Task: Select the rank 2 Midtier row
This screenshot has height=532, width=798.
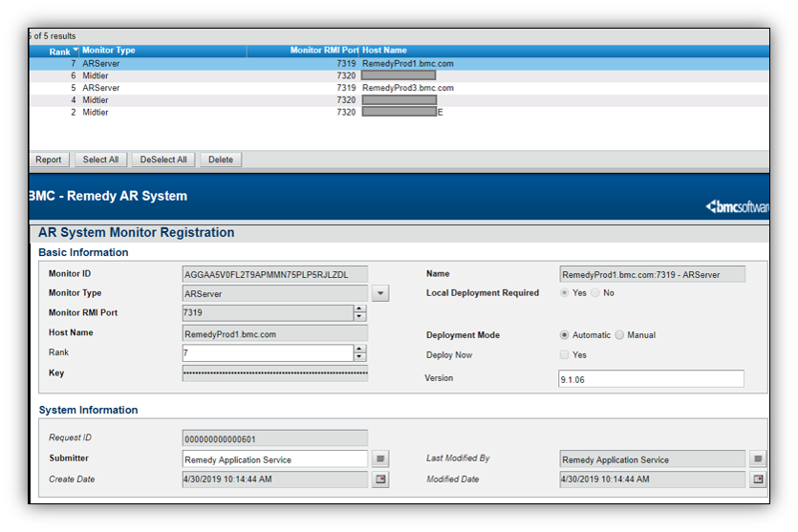Action: coord(399,113)
